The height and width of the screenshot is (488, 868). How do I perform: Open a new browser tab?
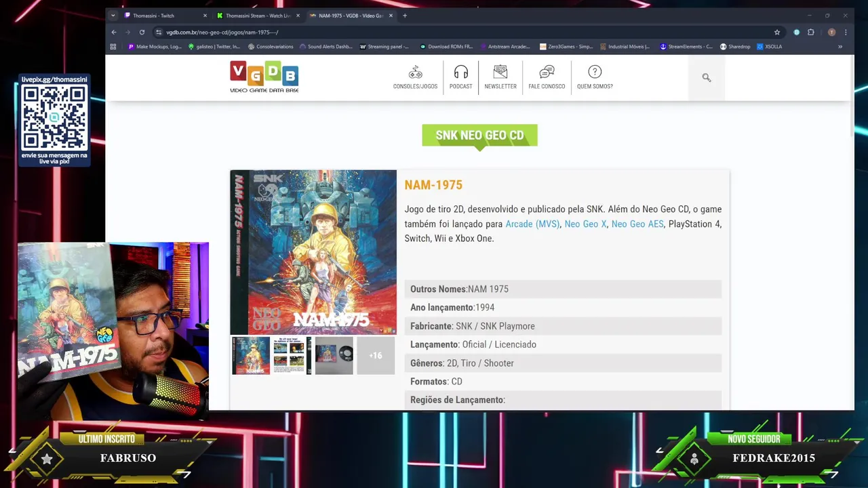[x=405, y=16]
